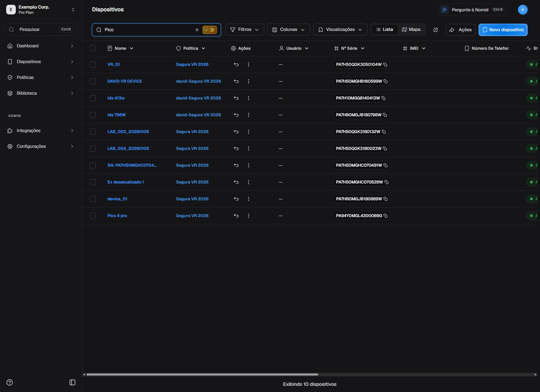Open Configurações in the sidebar
The height and width of the screenshot is (392, 540).
(41, 146)
